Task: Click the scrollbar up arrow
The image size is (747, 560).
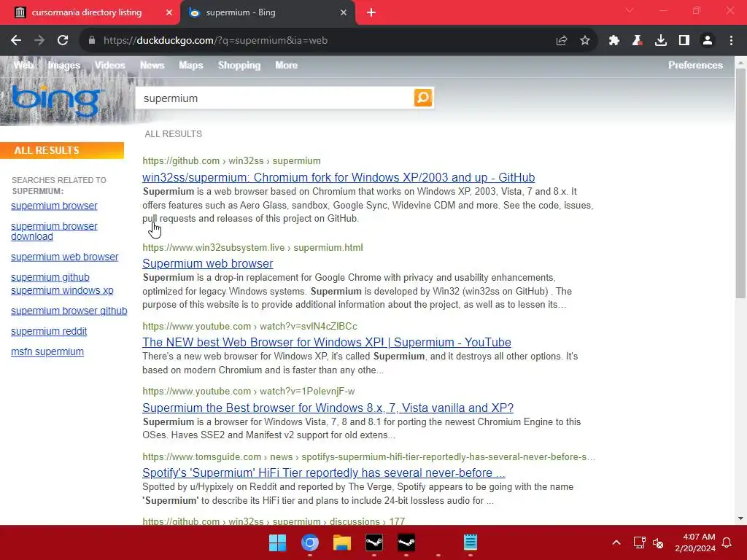Action: 740,61
